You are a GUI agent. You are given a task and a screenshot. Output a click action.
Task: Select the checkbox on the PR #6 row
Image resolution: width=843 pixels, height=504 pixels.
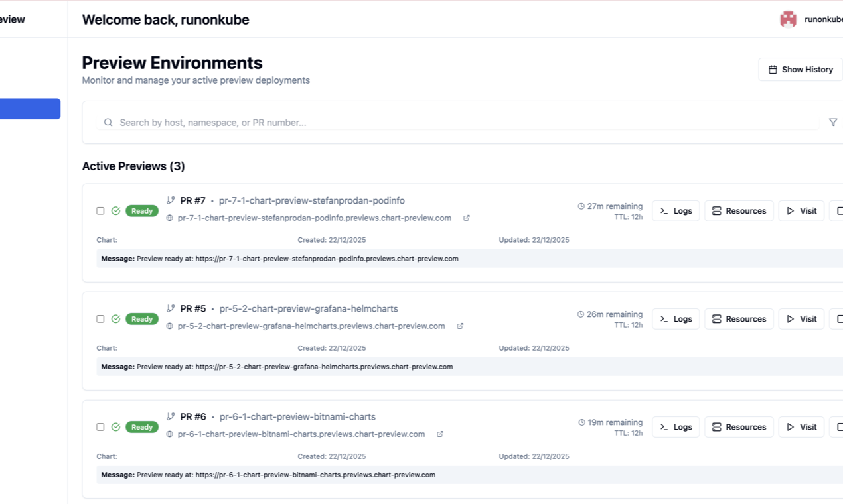pyautogui.click(x=100, y=426)
